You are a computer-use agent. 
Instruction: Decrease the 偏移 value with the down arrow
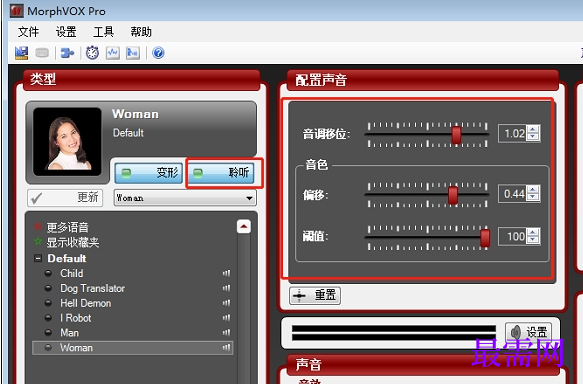point(533,197)
